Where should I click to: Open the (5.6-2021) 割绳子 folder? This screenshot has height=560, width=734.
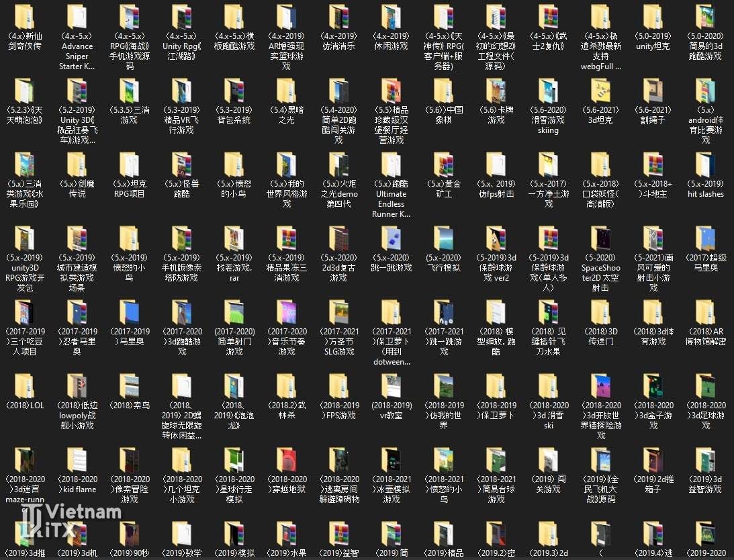click(653, 91)
